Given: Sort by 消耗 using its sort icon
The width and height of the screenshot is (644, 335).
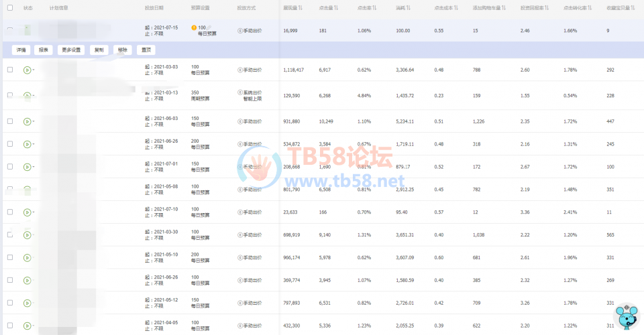Looking at the screenshot, I should (409, 8).
